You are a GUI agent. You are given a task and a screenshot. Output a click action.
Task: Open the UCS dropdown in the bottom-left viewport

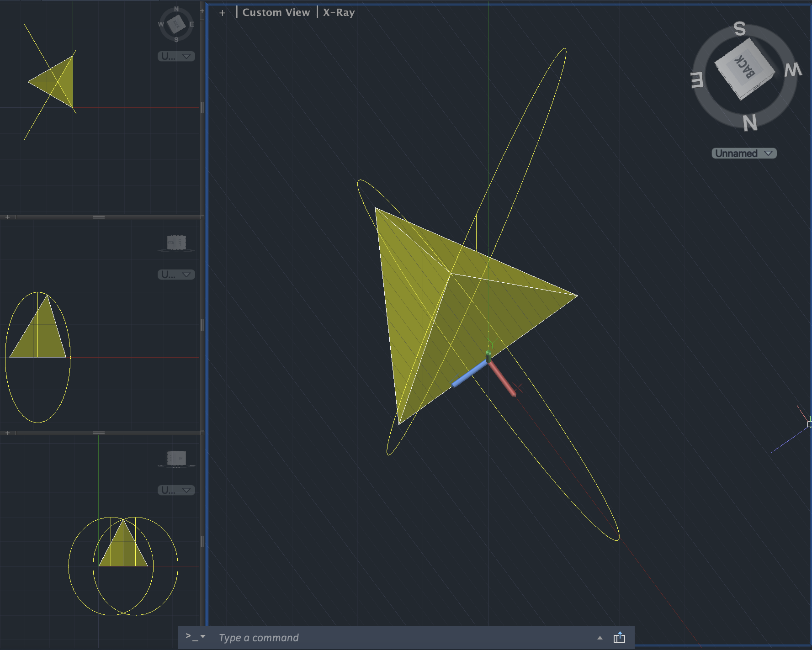pyautogui.click(x=176, y=490)
